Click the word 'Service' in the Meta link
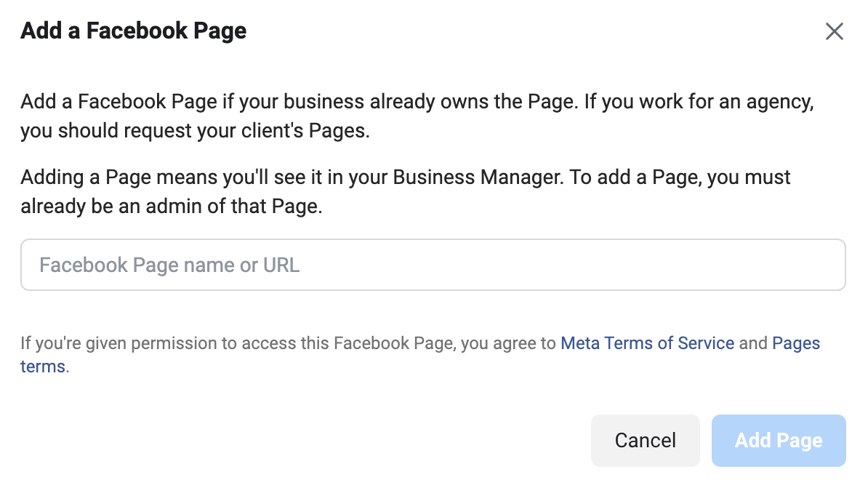 click(706, 343)
